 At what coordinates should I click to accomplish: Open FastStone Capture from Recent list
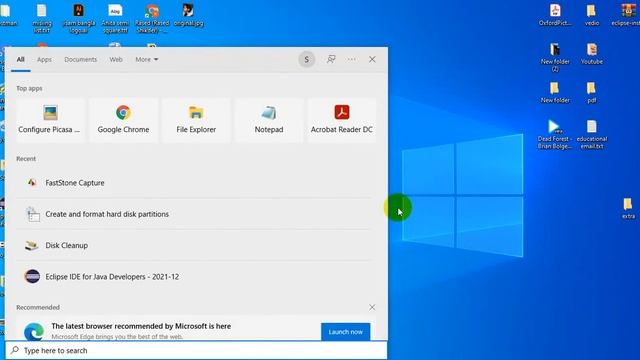[194, 183]
